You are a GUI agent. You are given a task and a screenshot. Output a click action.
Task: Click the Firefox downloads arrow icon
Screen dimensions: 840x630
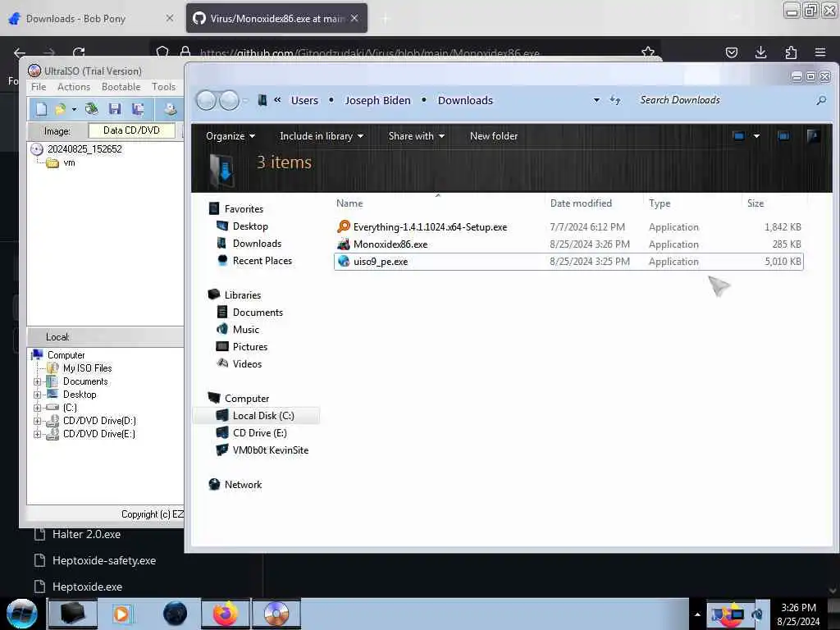[760, 52]
